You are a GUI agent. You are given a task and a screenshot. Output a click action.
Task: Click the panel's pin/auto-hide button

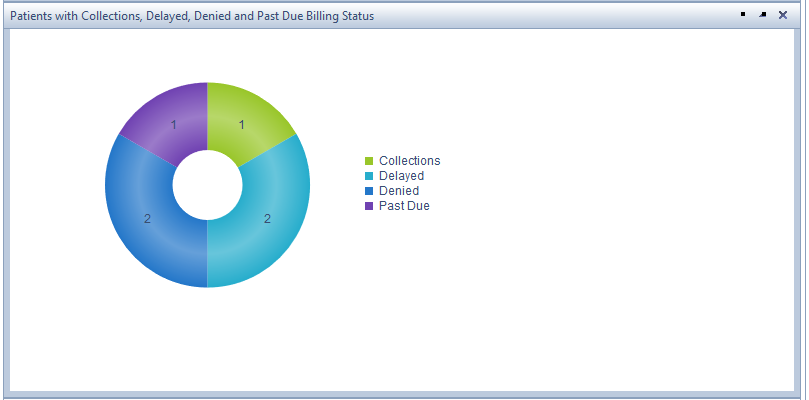743,14
